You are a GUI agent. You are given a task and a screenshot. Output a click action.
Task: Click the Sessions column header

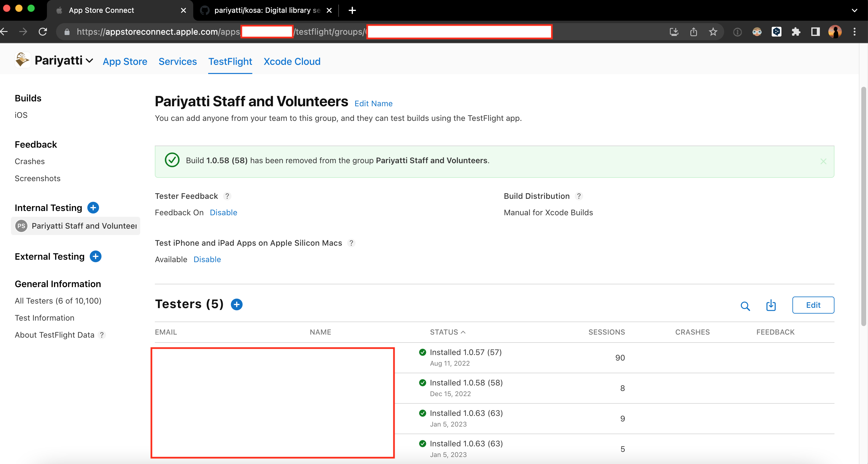pos(607,332)
